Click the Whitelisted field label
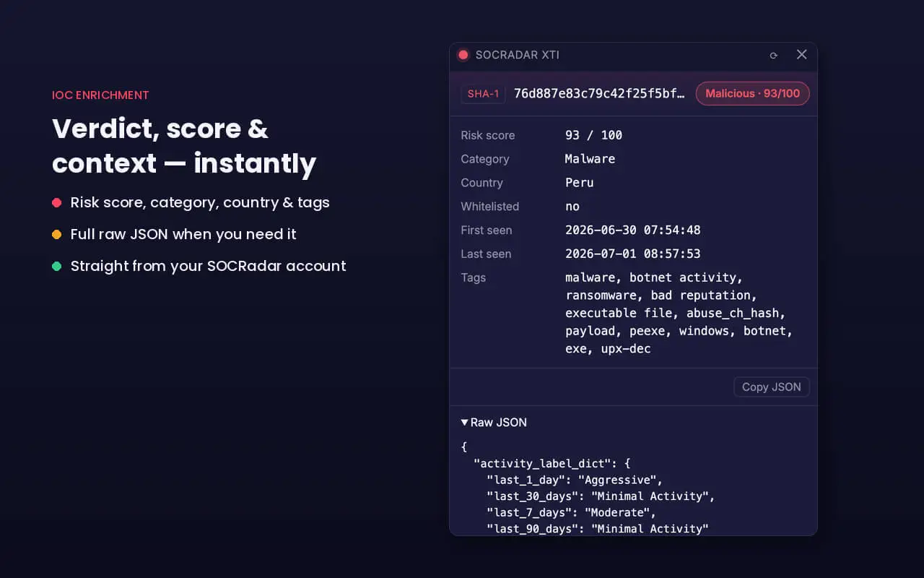The image size is (924, 578). (x=490, y=207)
